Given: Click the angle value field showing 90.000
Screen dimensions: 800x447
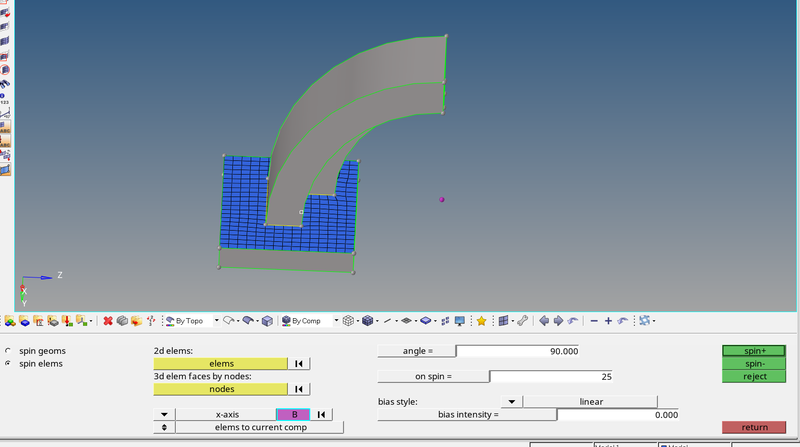Looking at the screenshot, I should pyautogui.click(x=517, y=351).
